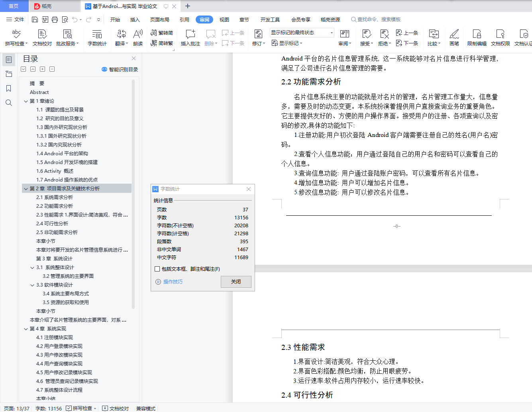Select the Abstract outline entry
This screenshot has width=532, height=412.
[x=39, y=92]
